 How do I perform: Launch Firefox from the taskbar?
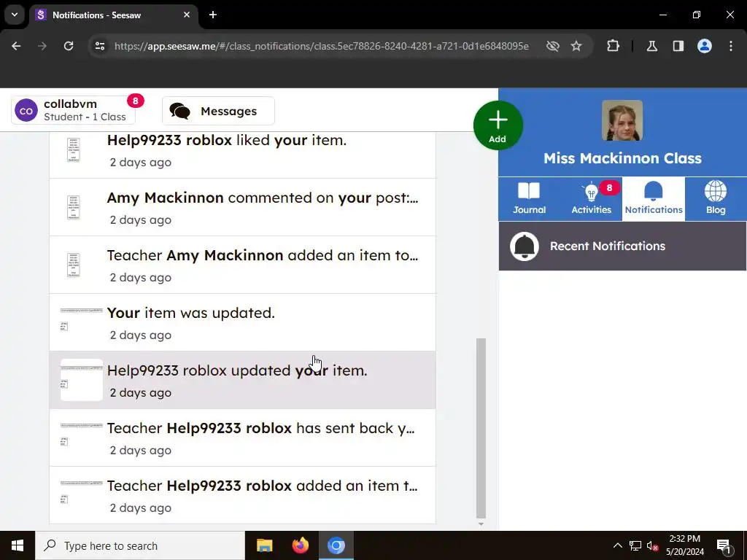tap(300, 545)
